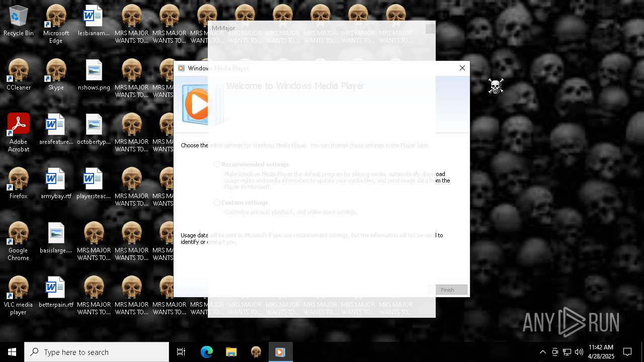This screenshot has width=644, height=362.
Task: Open the Windows Start menu
Action: point(12,352)
